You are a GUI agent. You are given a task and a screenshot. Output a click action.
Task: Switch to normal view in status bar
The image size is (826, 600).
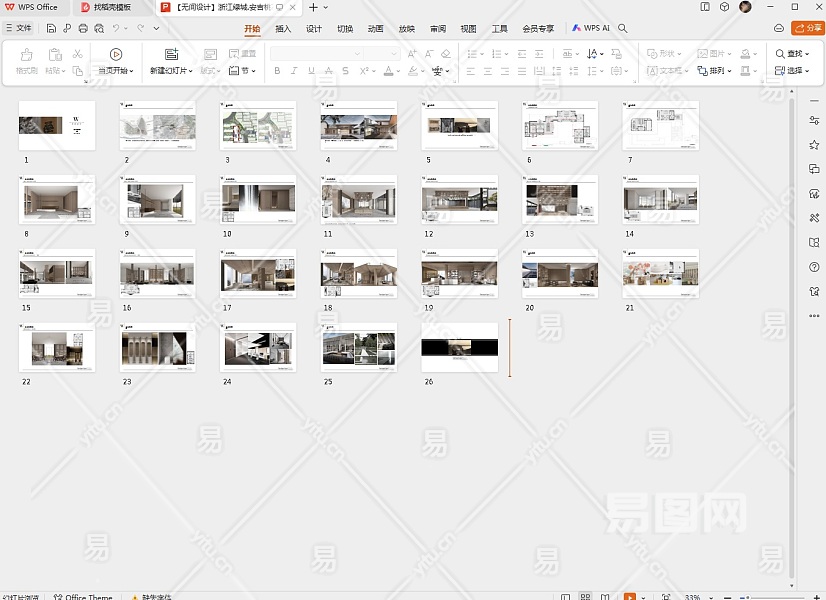(565, 596)
